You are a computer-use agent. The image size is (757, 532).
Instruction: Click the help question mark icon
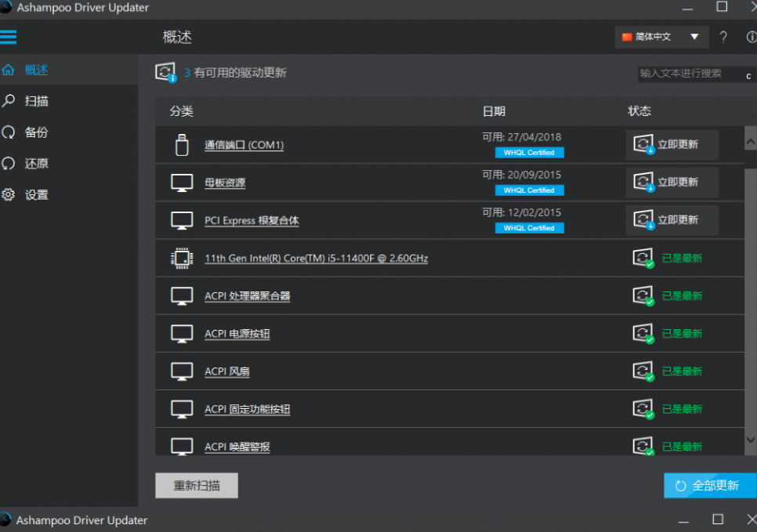[723, 37]
